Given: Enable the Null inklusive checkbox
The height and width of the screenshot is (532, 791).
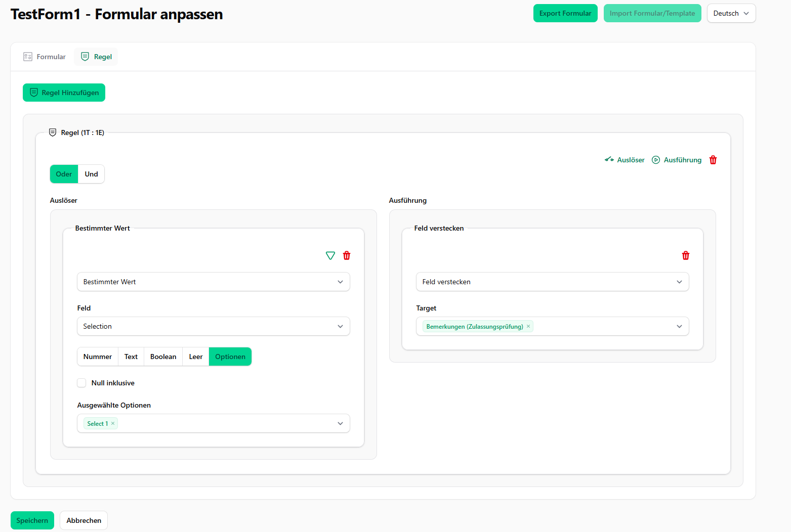Looking at the screenshot, I should tap(81, 383).
